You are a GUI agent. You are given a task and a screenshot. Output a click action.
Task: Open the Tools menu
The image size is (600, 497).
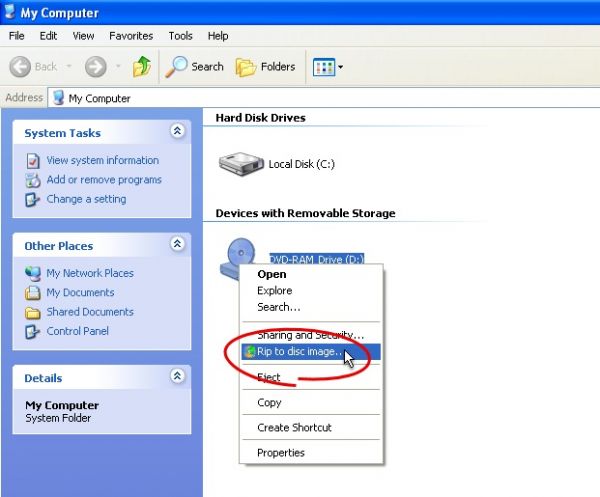(180, 36)
